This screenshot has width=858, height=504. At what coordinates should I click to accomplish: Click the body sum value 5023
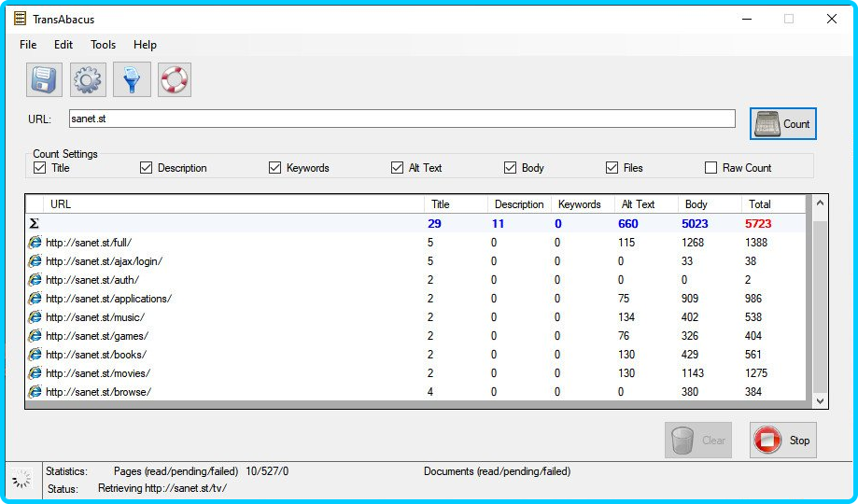point(695,223)
